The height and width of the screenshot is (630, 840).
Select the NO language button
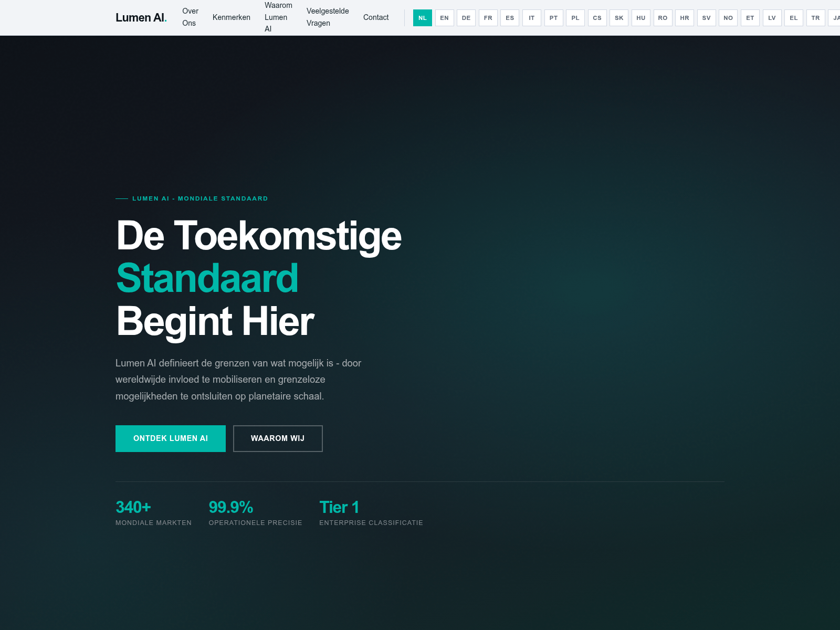(728, 18)
